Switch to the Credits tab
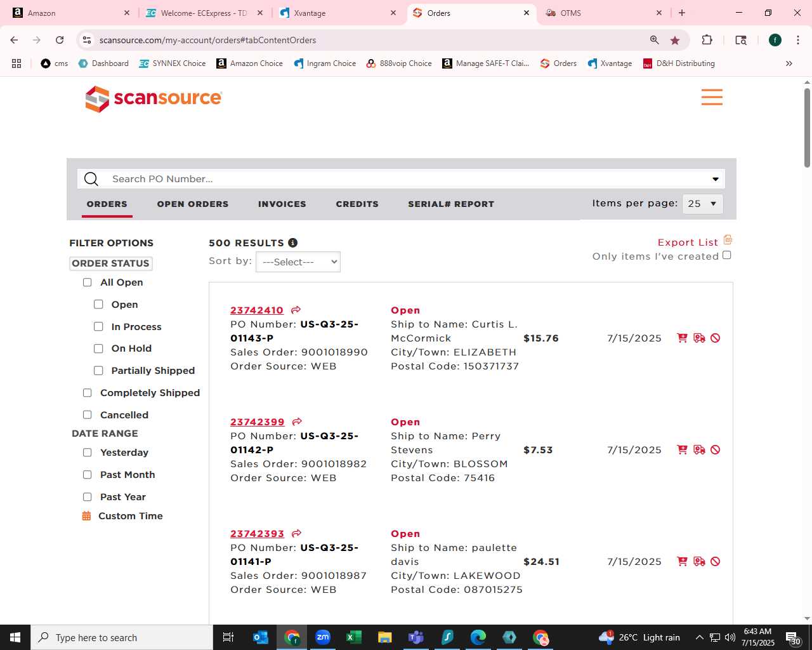The width and height of the screenshot is (812, 650). [357, 204]
